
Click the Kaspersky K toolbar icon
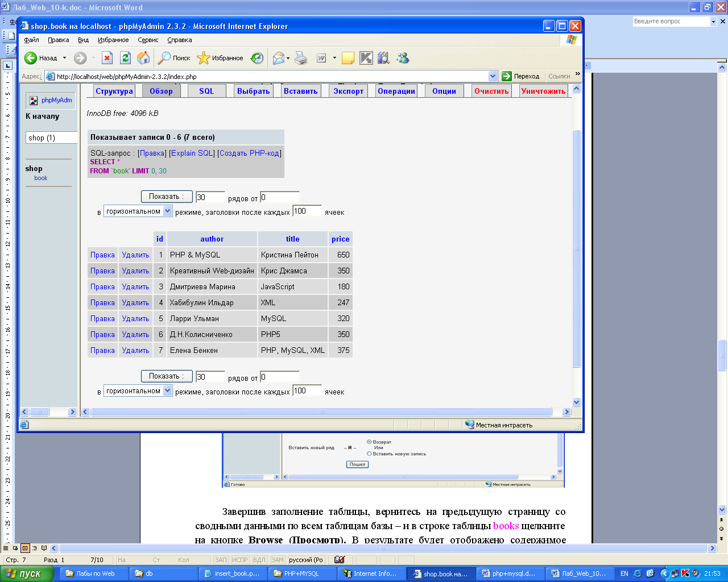(x=366, y=58)
